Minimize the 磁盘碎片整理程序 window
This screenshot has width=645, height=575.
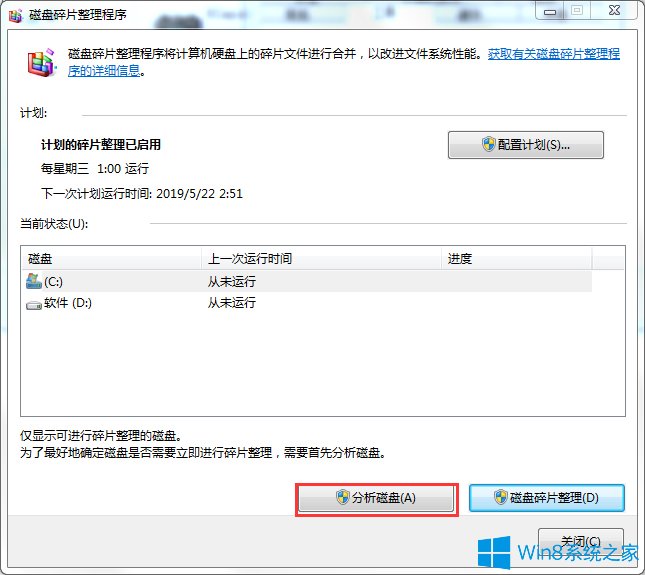pyautogui.click(x=550, y=11)
